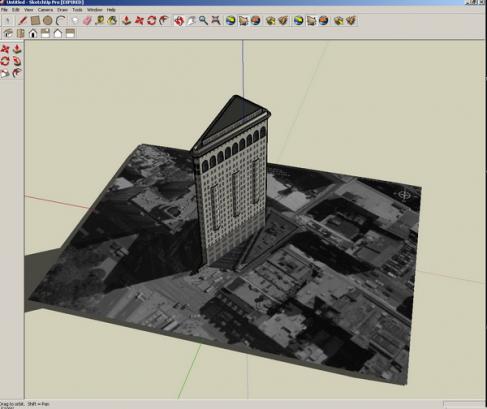Switch to Top standard view

pyautogui.click(x=21, y=33)
